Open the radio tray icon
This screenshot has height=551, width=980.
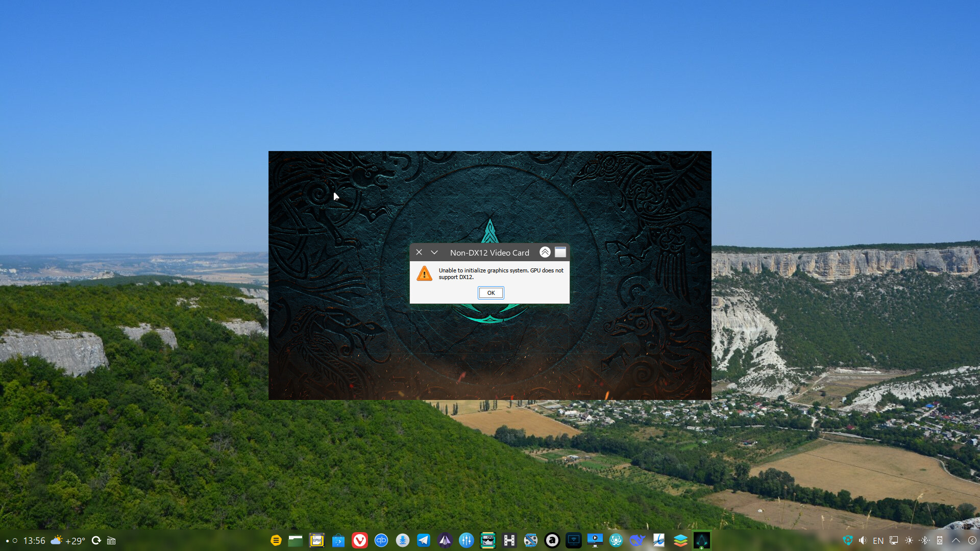tap(111, 541)
